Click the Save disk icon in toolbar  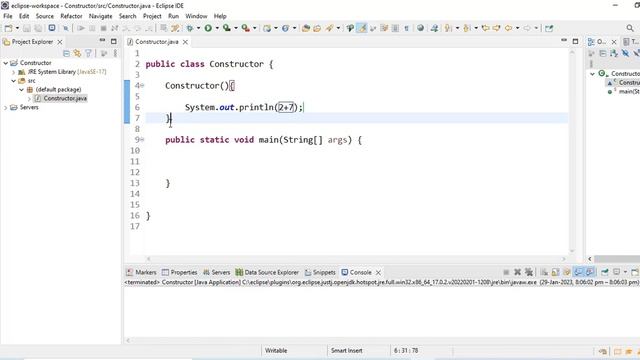point(27,28)
